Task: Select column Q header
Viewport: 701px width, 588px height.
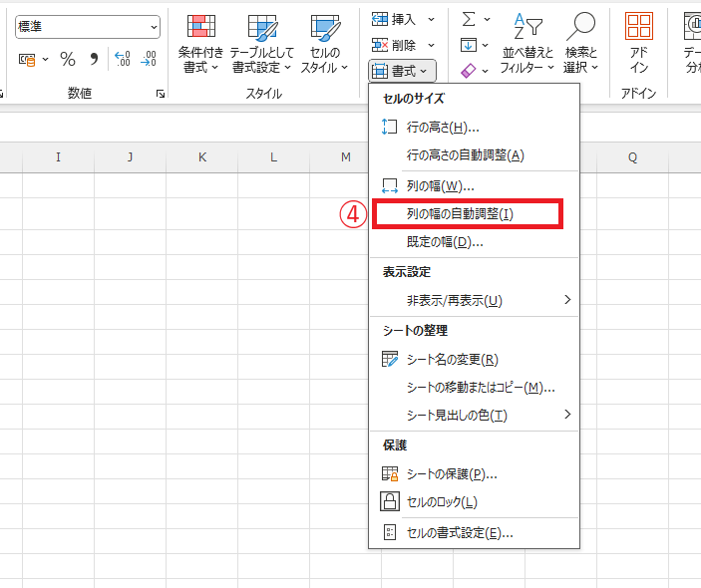Action: pos(632,157)
